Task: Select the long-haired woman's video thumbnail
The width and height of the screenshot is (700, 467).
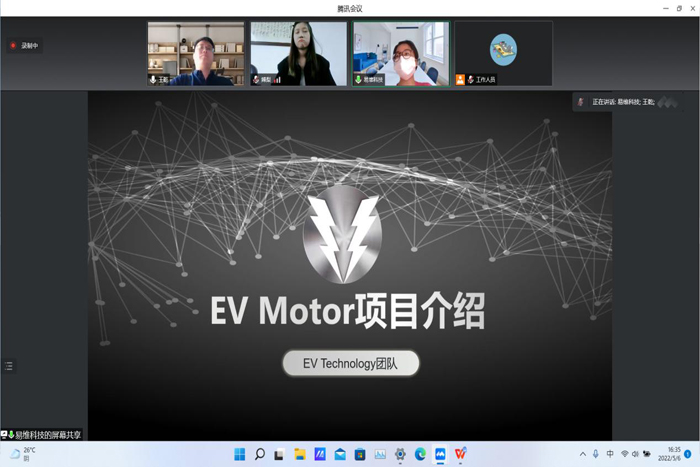Action: pos(298,54)
